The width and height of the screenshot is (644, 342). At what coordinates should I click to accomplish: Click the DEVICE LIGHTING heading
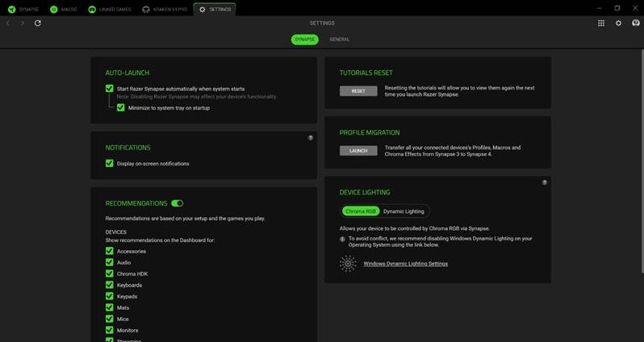pyautogui.click(x=365, y=192)
